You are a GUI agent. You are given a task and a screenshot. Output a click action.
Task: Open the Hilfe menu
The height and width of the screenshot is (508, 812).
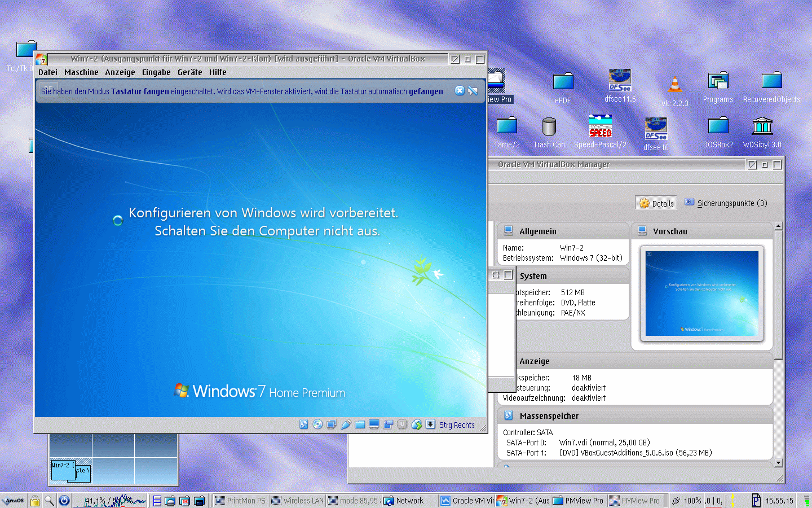(218, 72)
